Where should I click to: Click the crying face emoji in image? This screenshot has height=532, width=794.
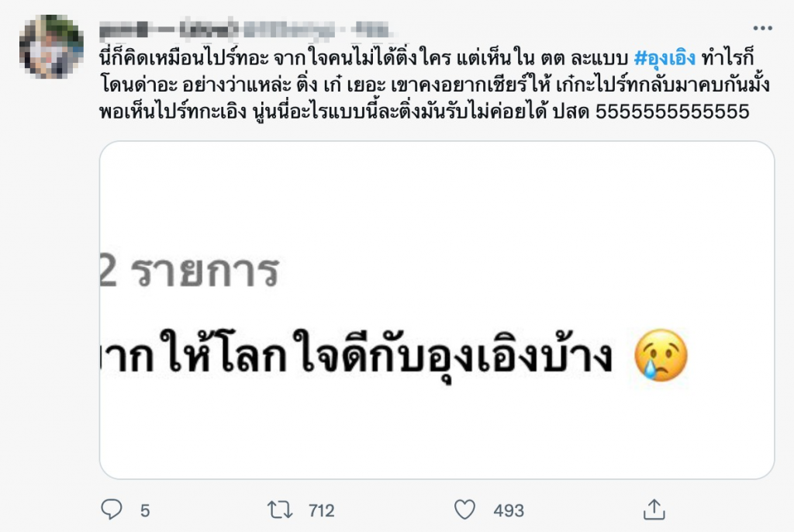click(x=661, y=354)
